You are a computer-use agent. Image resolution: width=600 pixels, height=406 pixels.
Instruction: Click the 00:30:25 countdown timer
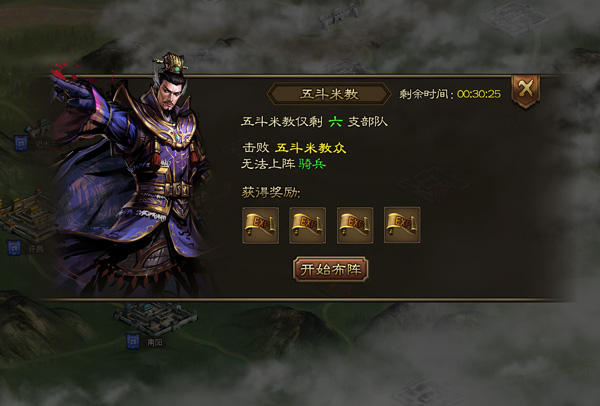[x=479, y=94]
